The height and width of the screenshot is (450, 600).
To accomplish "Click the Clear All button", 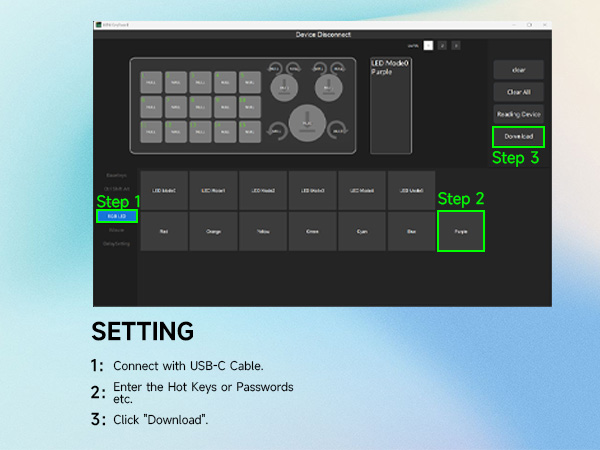I will (518, 92).
